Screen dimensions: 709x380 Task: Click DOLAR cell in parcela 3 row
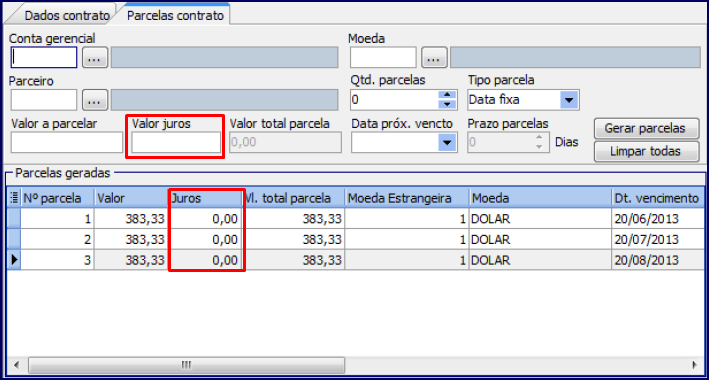click(540, 260)
